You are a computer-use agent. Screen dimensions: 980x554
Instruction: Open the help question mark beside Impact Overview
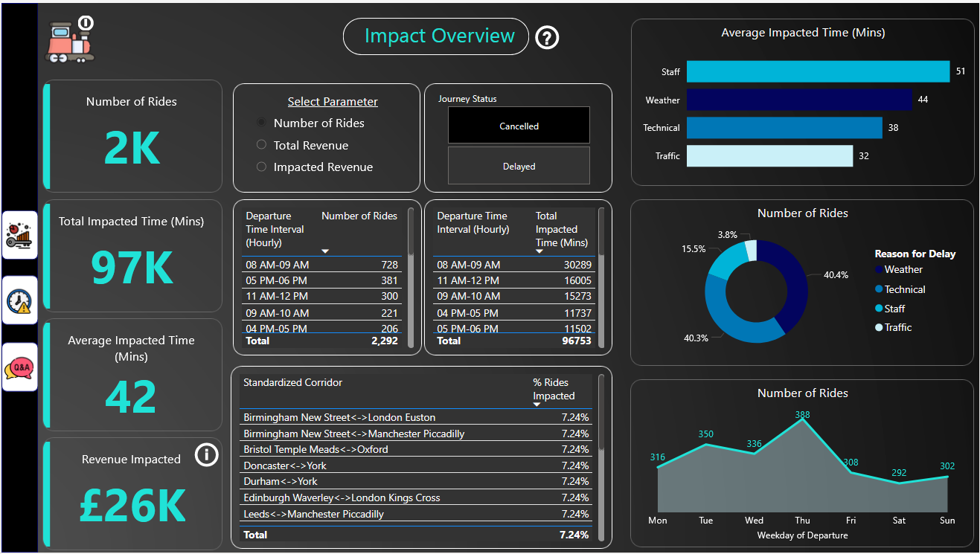point(547,36)
